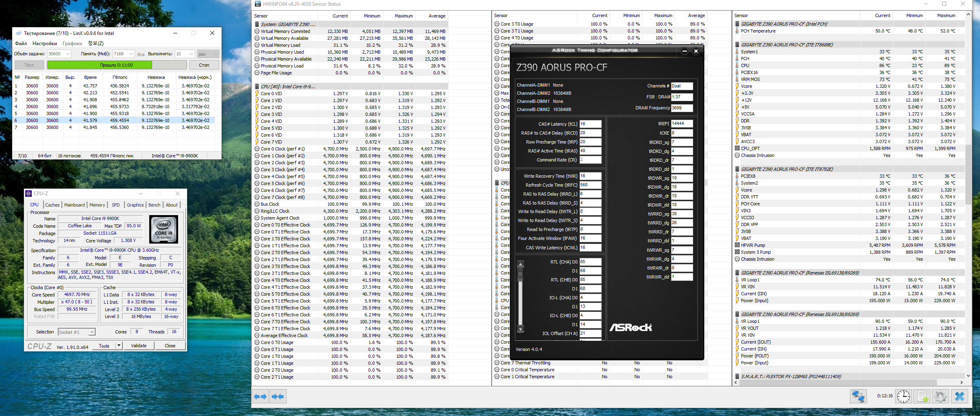Screen dimensions: 980x416
Task: Click the thermometer icon beside VRM MOS
Action: tap(737, 79)
